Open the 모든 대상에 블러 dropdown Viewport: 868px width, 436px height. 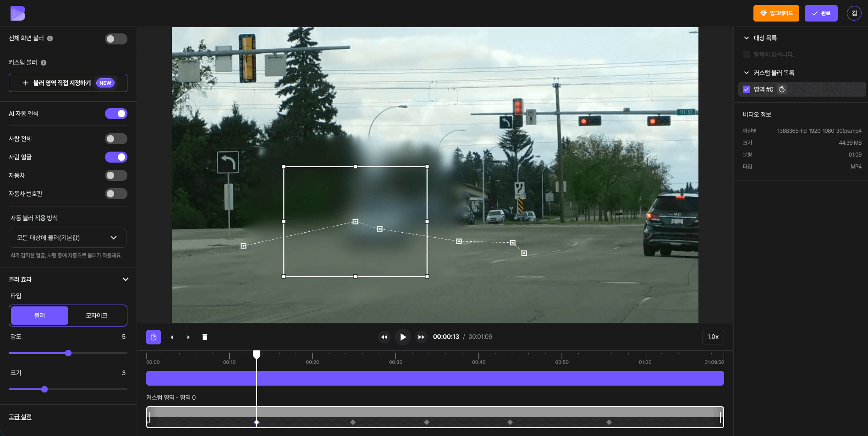[68, 238]
